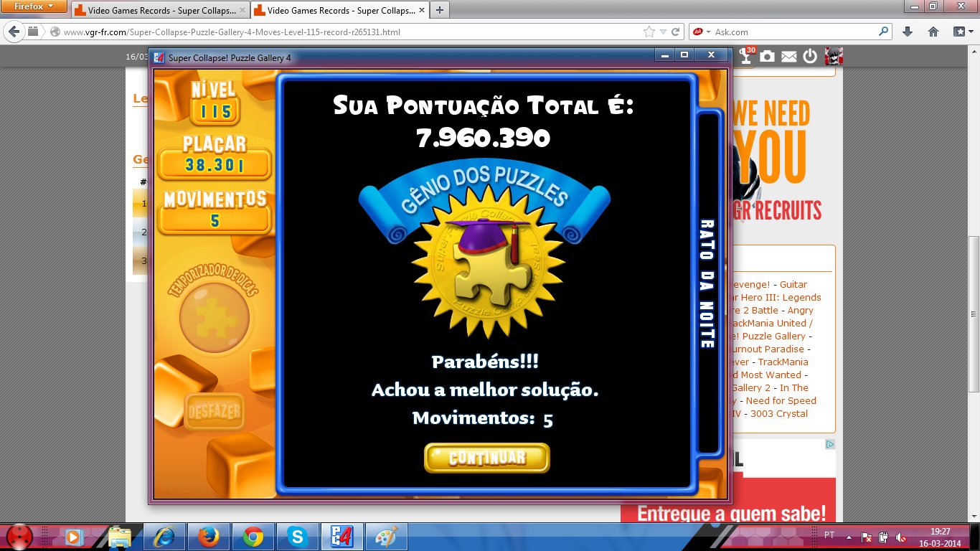Image resolution: width=980 pixels, height=551 pixels.
Task: Open the Firefox downloads arrow
Action: 908,32
